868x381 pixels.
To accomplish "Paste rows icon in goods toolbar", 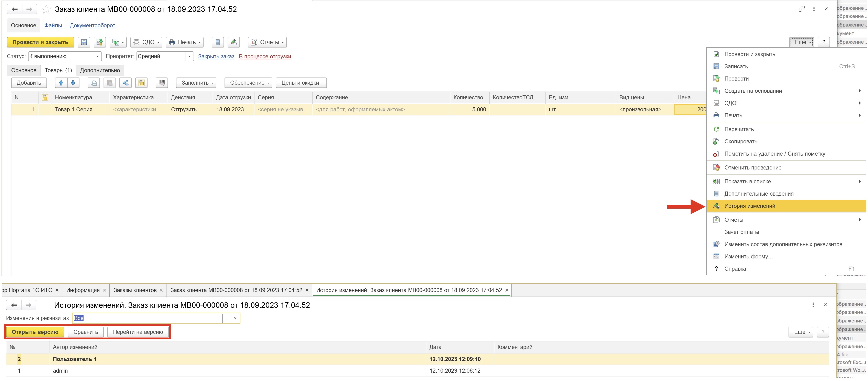I will (x=109, y=83).
